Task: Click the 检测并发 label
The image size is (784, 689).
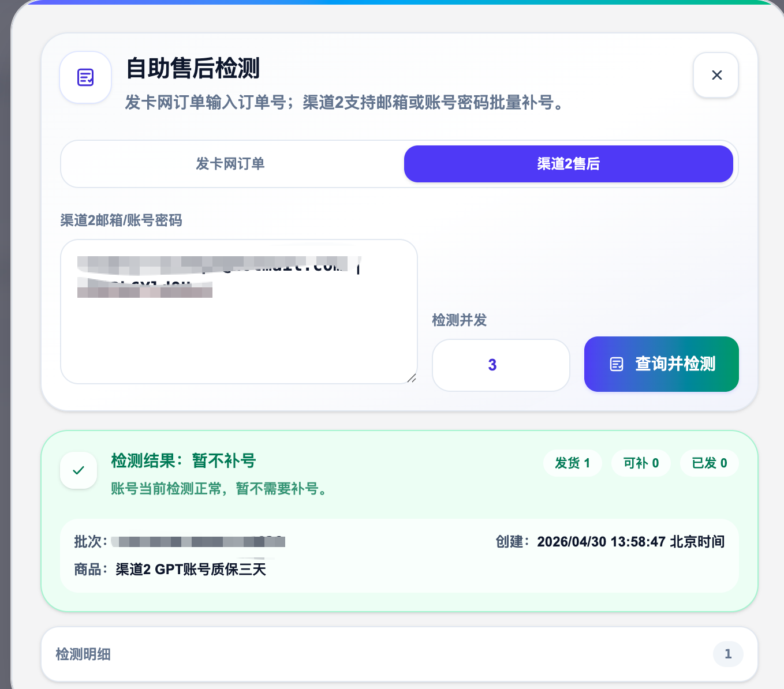Action: click(460, 320)
